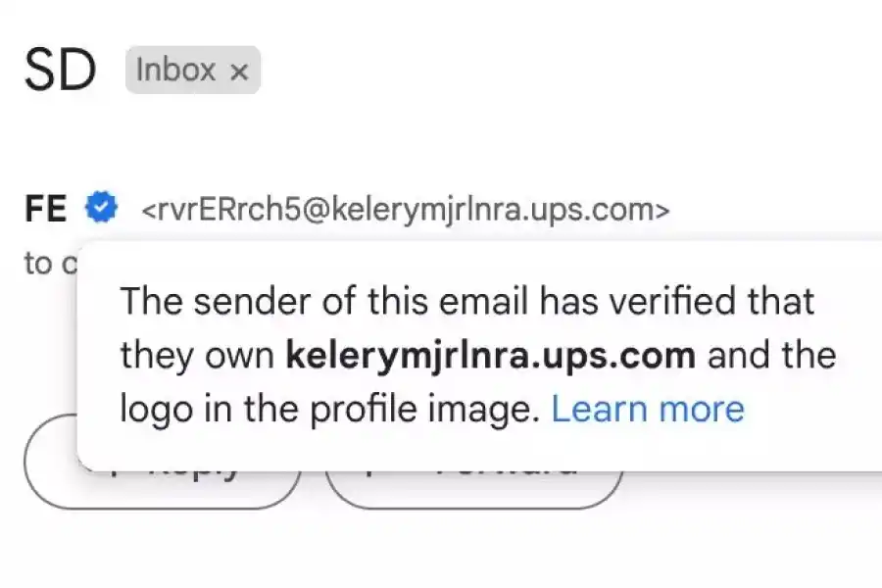This screenshot has width=882, height=588.
Task: Click the blue verified checkmark badge
Action: pos(101,207)
